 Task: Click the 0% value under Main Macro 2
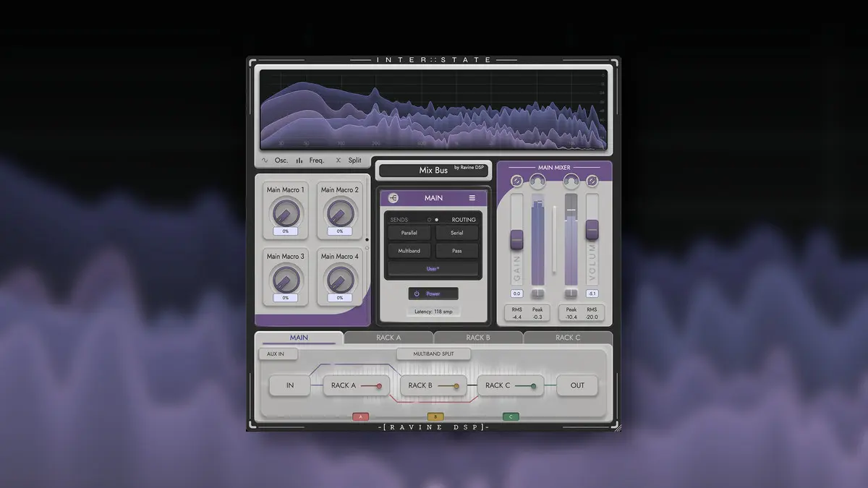340,231
